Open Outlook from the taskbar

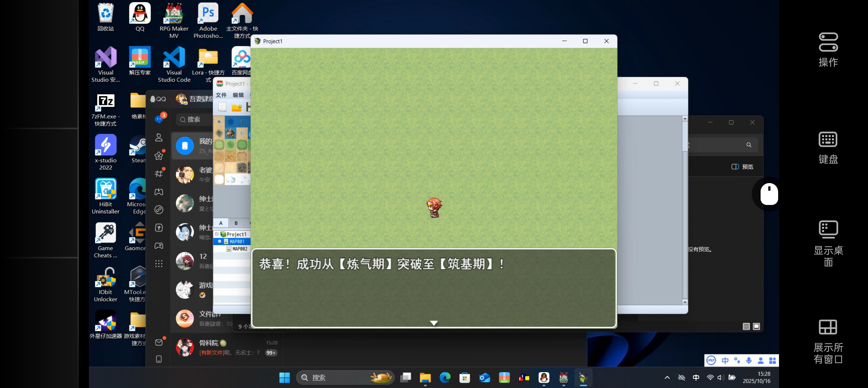point(484,378)
